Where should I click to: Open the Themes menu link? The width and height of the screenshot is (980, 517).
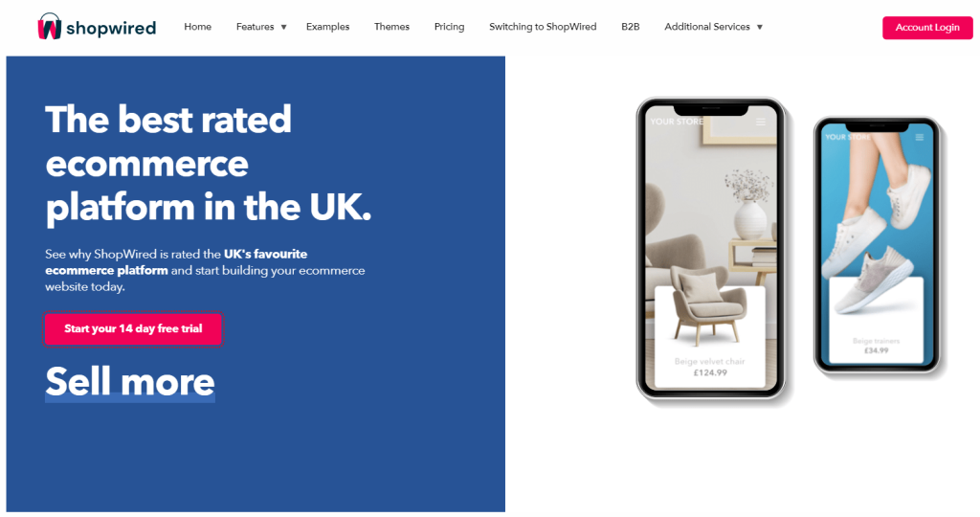click(391, 26)
